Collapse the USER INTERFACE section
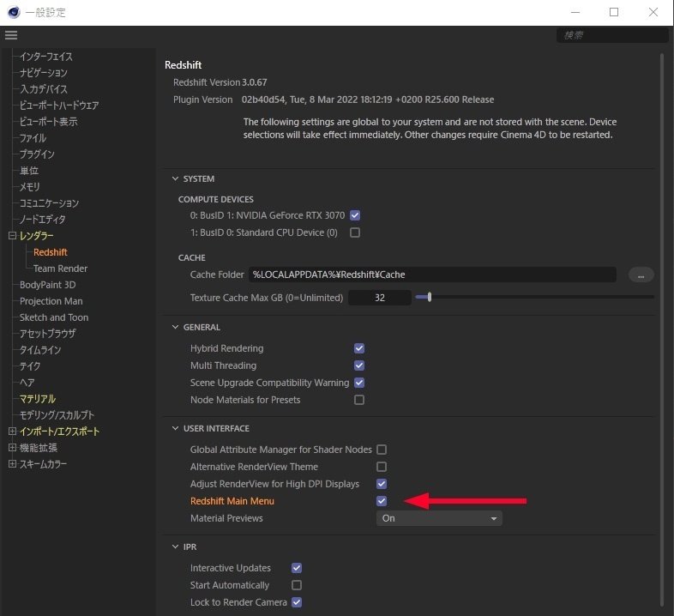 point(176,428)
